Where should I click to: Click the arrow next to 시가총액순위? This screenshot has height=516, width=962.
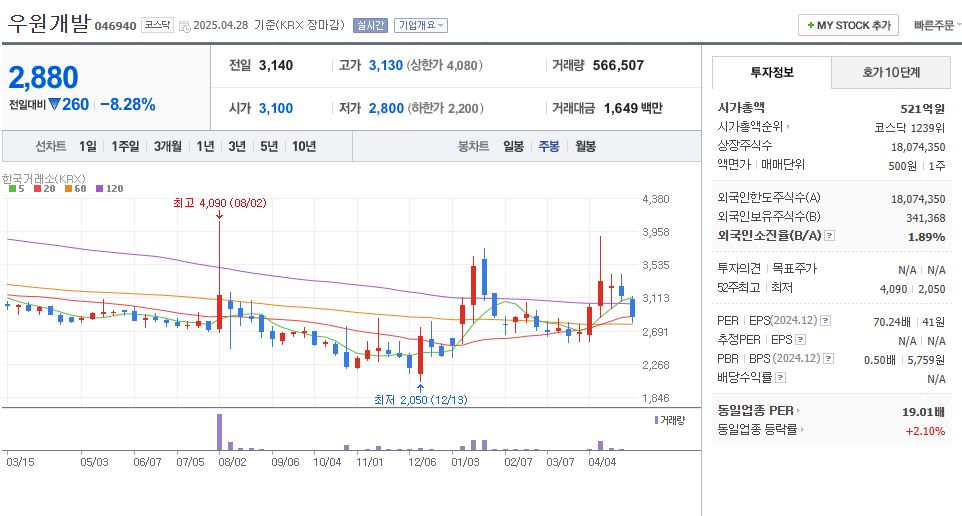pyautogui.click(x=788, y=126)
